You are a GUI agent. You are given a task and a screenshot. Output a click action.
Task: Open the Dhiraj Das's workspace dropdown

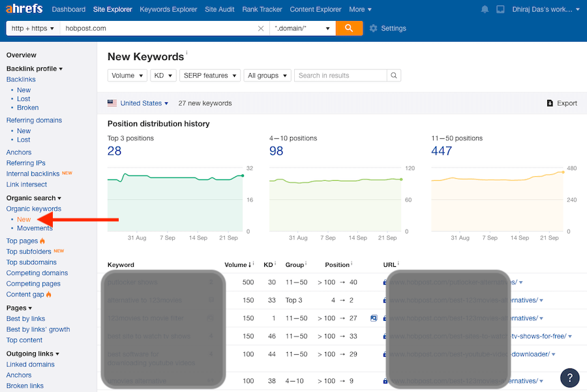[546, 9]
